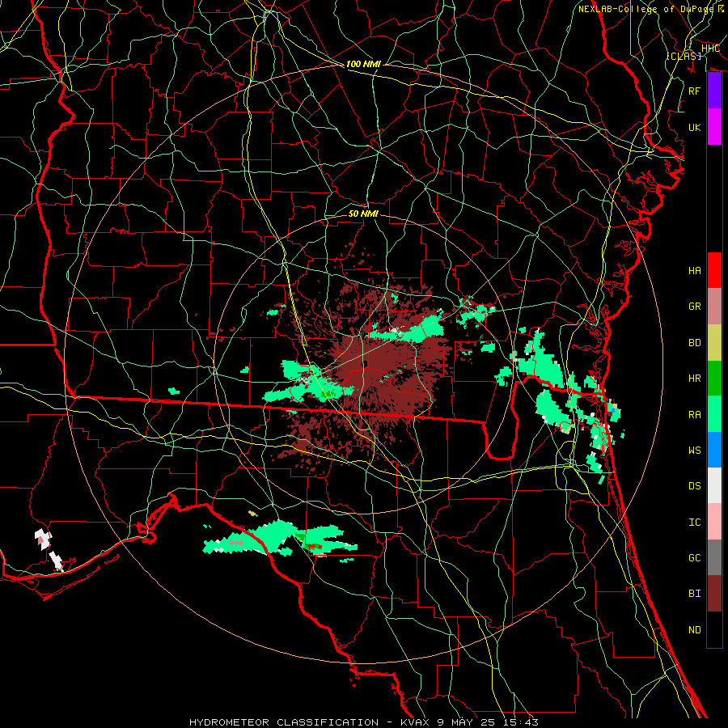Click the 15:43 timestamp
728x728 pixels.
(520, 722)
